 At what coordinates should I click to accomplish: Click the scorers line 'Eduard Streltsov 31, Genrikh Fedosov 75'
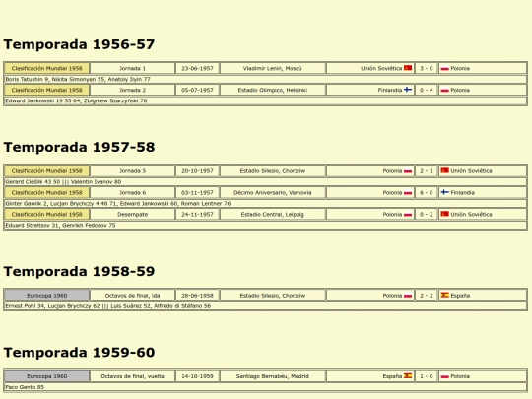(266, 226)
